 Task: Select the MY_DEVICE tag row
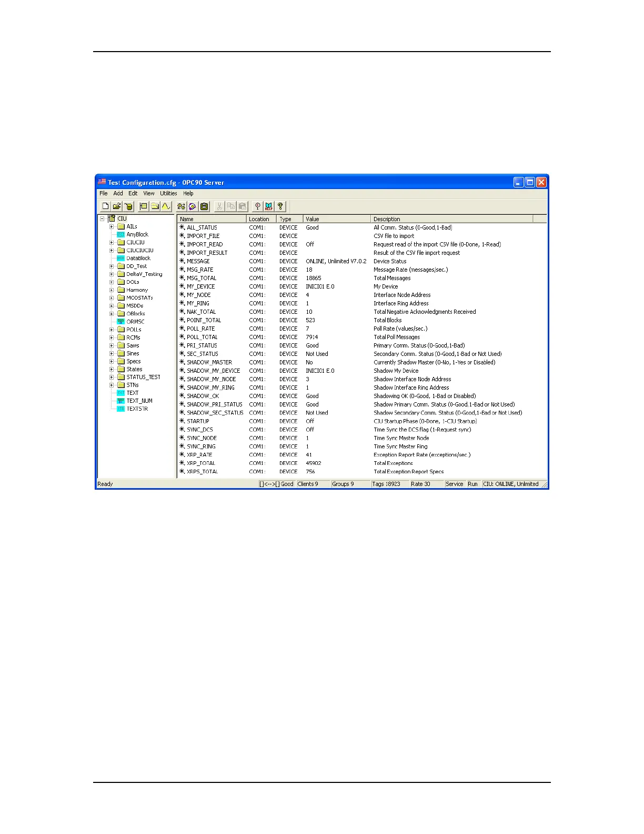pyautogui.click(x=362, y=286)
